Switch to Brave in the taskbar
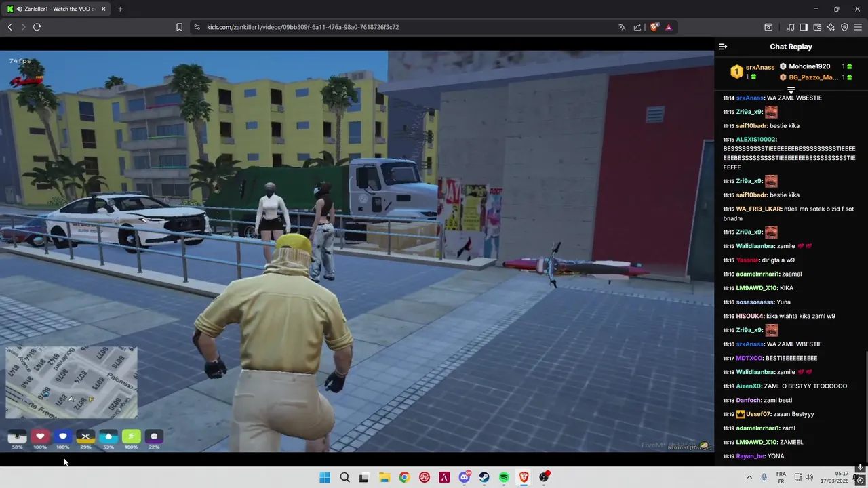 524,477
